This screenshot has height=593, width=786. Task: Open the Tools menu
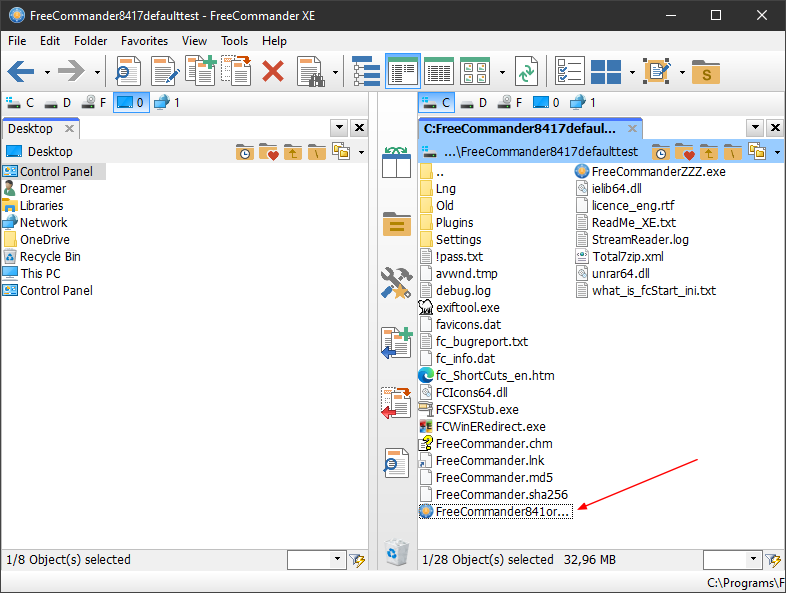coord(235,41)
